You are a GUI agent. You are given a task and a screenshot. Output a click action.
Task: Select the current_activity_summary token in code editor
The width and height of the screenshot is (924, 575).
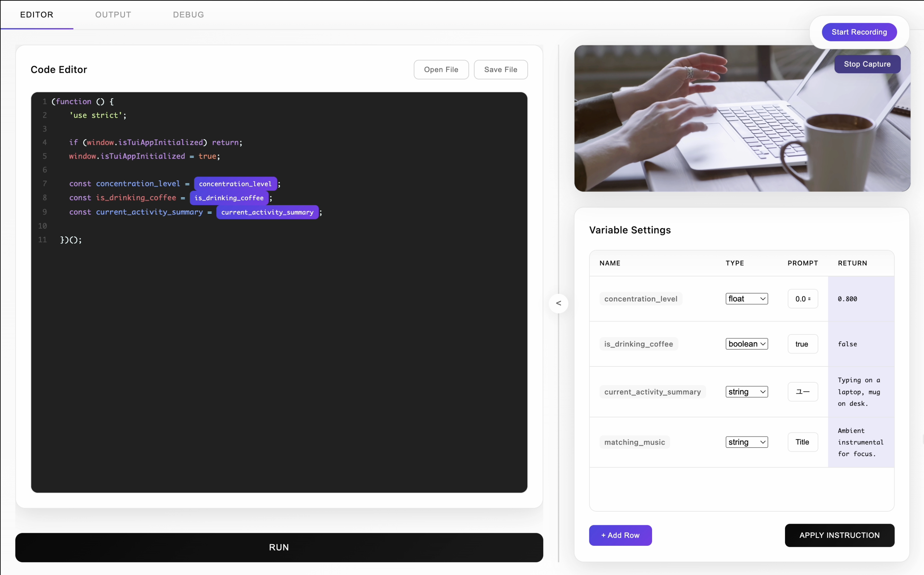pyautogui.click(x=267, y=212)
